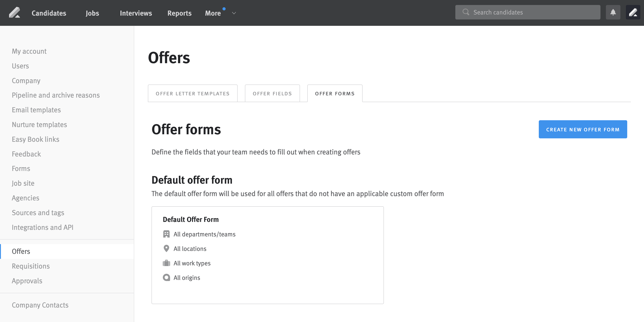Screen dimensions: 644x322
Task: Open Pipeline and archive reasons settings
Action: (x=56, y=95)
